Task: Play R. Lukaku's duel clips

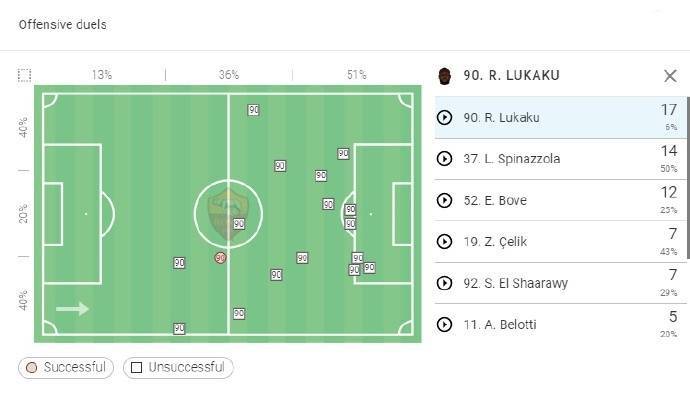Action: pos(445,117)
